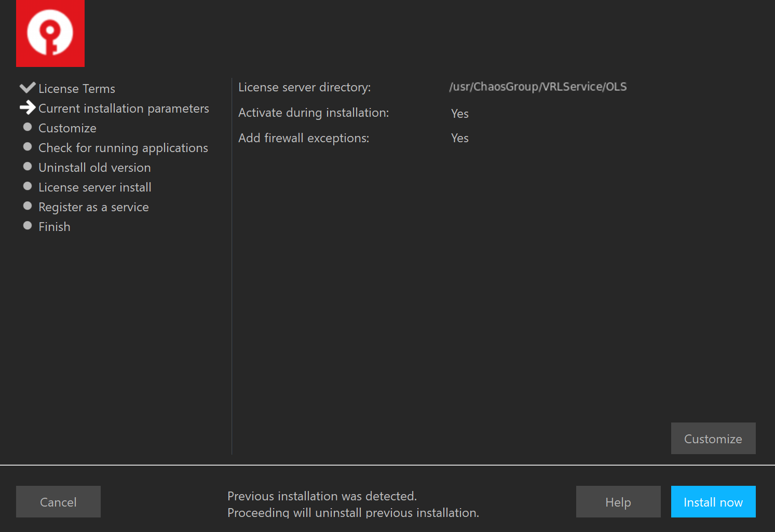This screenshot has width=775, height=532.
Task: Click the arrow icon beside Current installation parameters
Action: click(28, 107)
